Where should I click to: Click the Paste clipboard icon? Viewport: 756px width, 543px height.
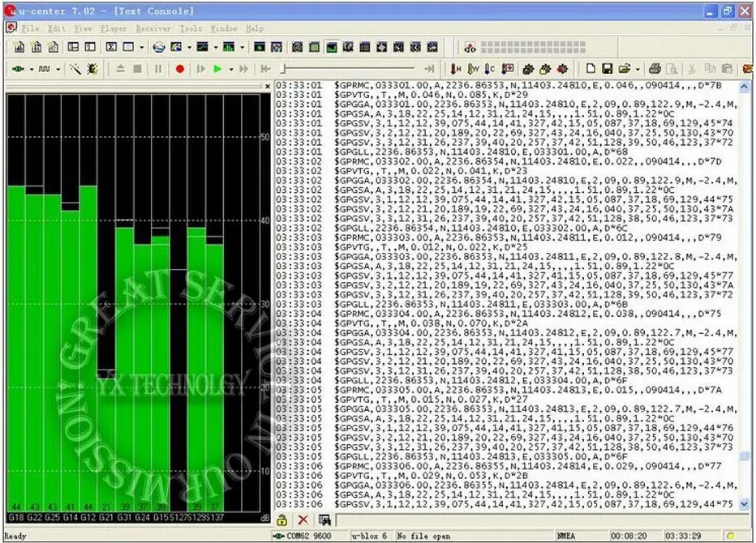[x=728, y=69]
